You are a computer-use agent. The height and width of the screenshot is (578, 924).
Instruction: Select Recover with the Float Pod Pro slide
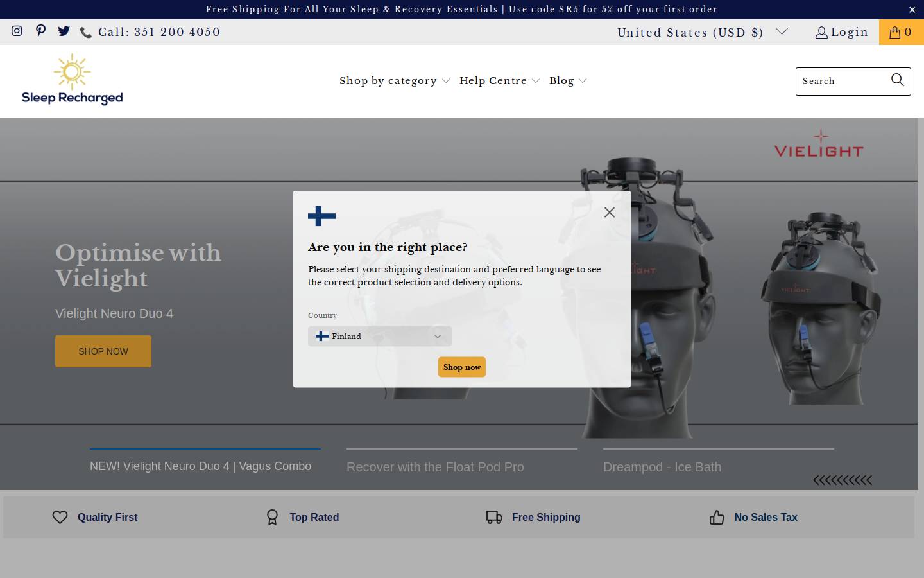(462, 462)
